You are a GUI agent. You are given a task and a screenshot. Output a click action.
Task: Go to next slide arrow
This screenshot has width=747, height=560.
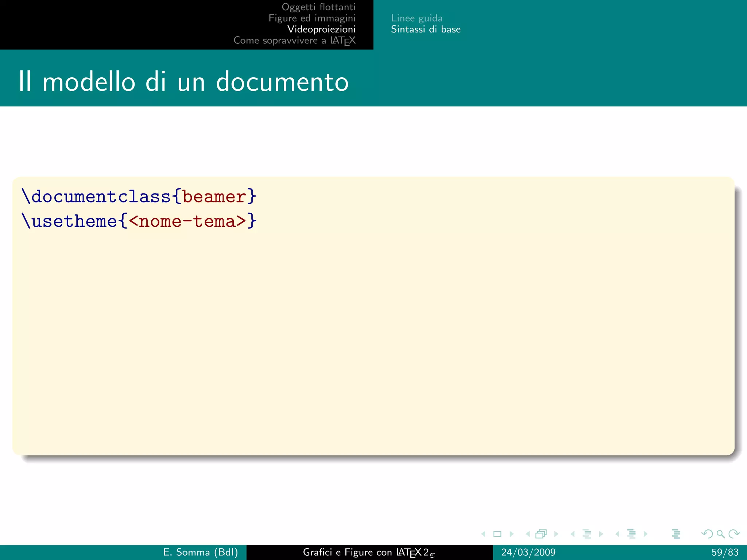512,534
